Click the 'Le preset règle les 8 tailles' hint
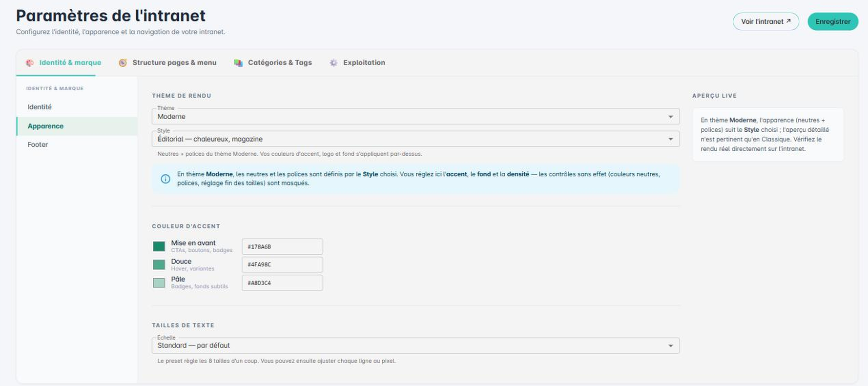The width and height of the screenshot is (868, 386). [276, 361]
